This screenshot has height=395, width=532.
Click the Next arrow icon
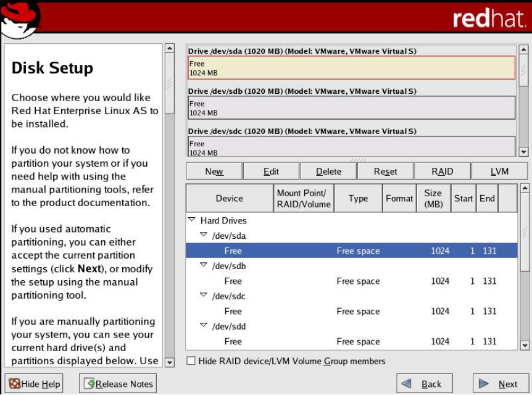pyautogui.click(x=484, y=384)
